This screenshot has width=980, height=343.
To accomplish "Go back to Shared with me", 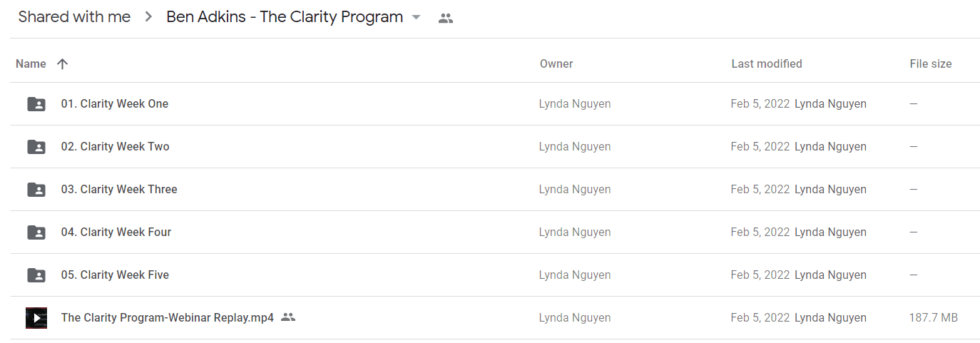I will point(74,17).
